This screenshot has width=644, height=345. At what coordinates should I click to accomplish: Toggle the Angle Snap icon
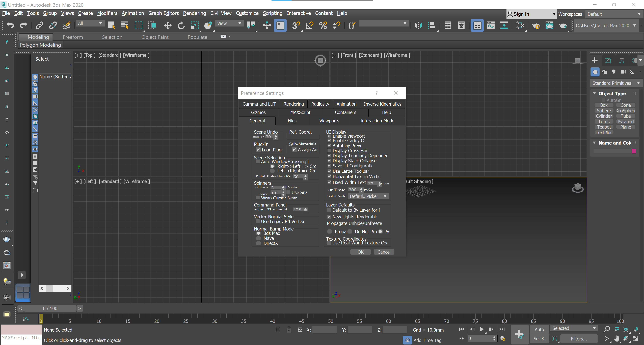[309, 25]
